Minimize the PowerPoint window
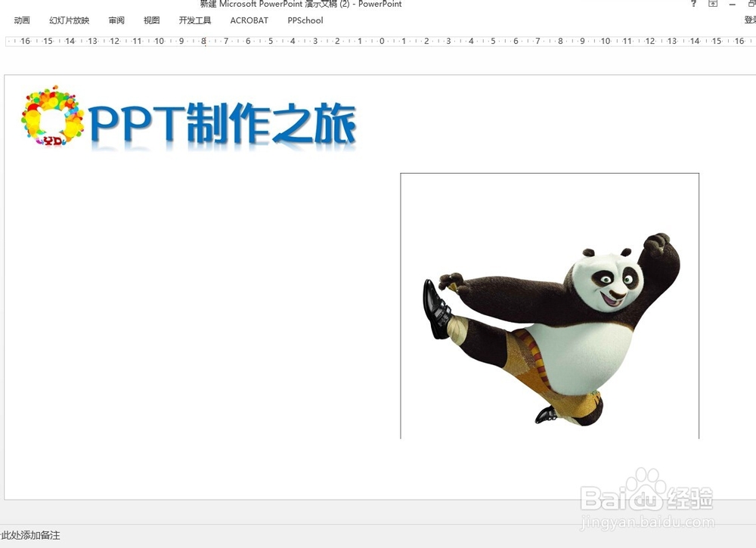The width and height of the screenshot is (756, 548). pyautogui.click(x=733, y=4)
